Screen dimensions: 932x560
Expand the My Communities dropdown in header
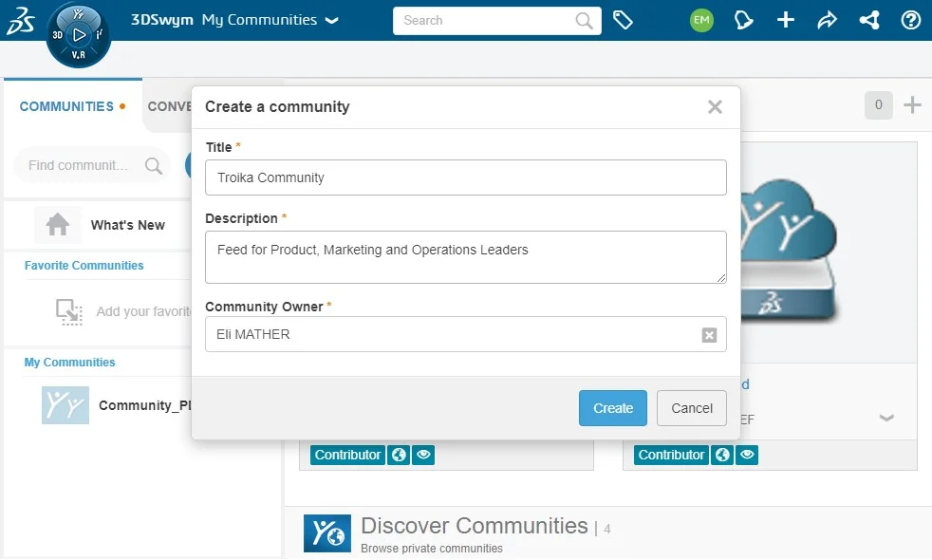tap(331, 20)
